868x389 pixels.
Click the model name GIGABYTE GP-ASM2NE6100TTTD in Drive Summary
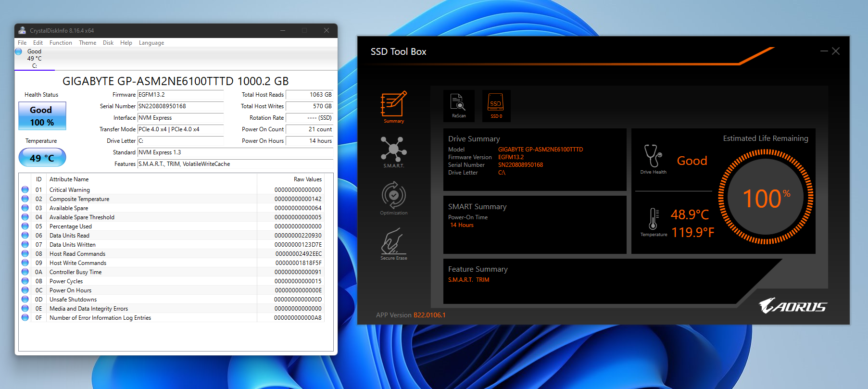(541, 150)
